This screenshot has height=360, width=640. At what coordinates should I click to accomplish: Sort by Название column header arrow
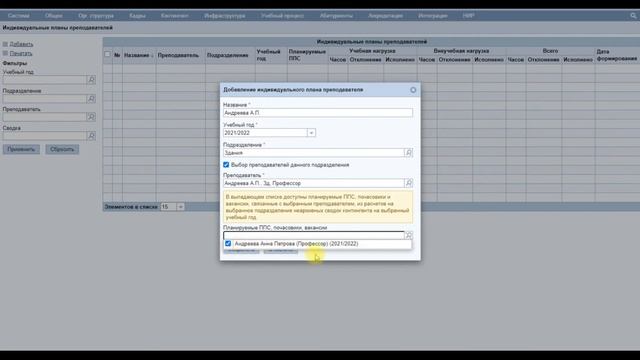(152, 56)
